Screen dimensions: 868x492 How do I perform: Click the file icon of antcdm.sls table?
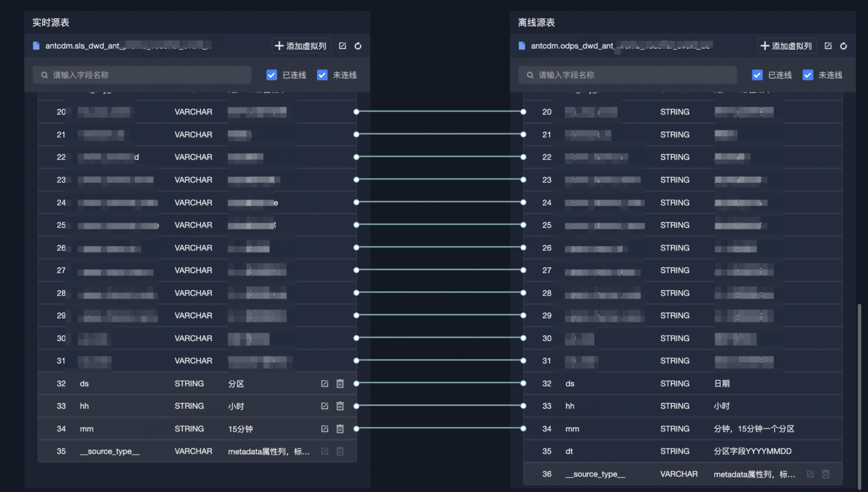click(36, 46)
